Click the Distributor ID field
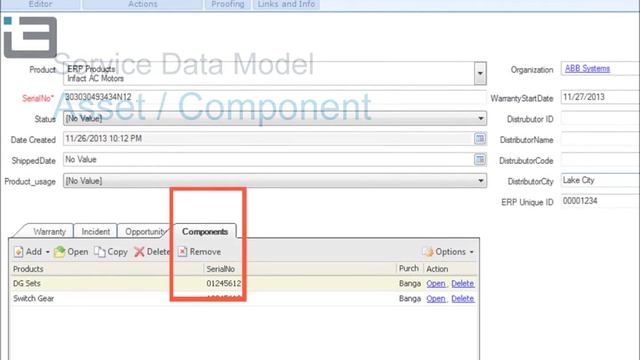 600,119
